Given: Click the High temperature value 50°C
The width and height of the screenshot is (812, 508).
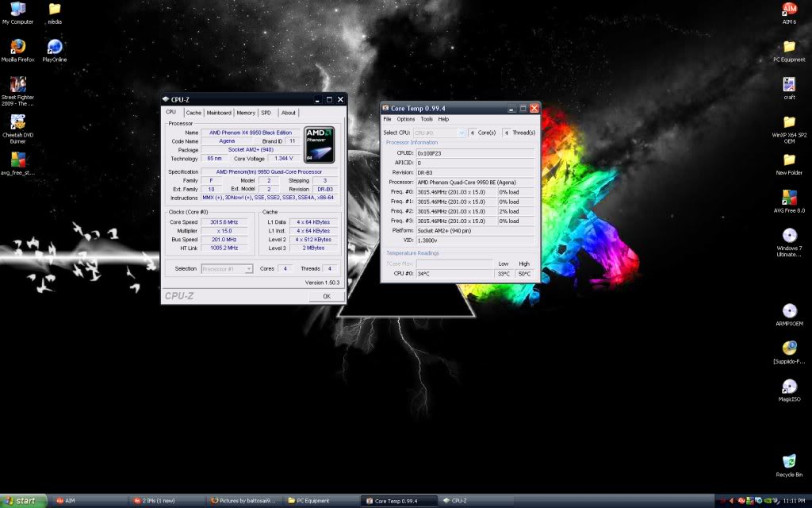Looking at the screenshot, I should pyautogui.click(x=525, y=274).
